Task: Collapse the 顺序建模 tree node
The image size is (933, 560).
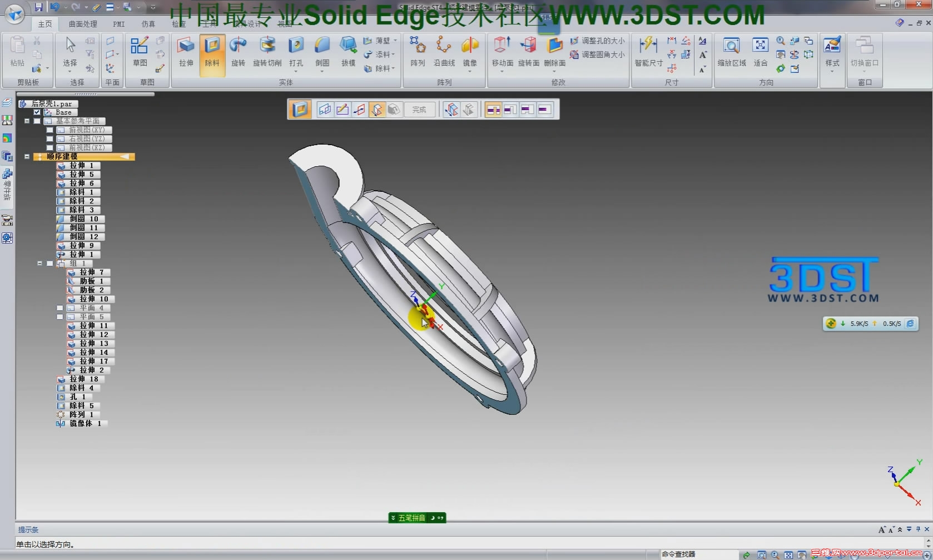Action: click(x=27, y=157)
